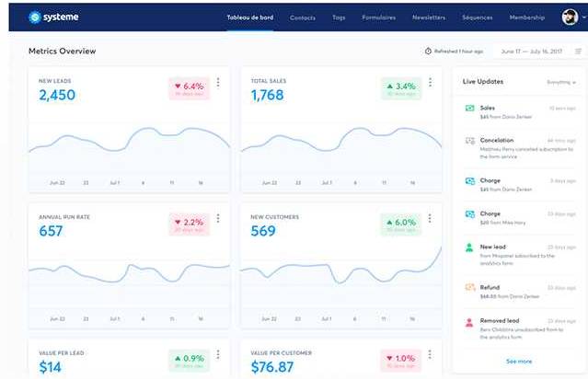Click the 3.4% increase badge on Total Sales
The width and height of the screenshot is (588, 379).
pyautogui.click(x=401, y=89)
